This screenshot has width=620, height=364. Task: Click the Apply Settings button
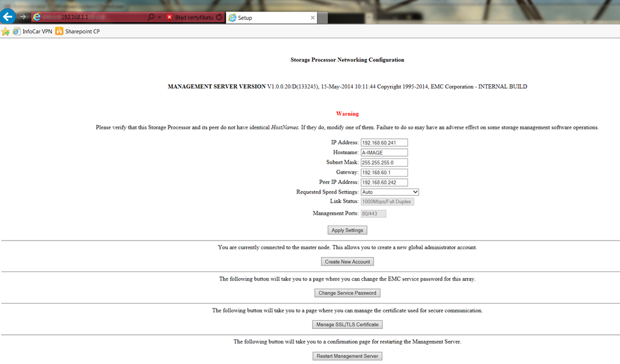(x=347, y=230)
